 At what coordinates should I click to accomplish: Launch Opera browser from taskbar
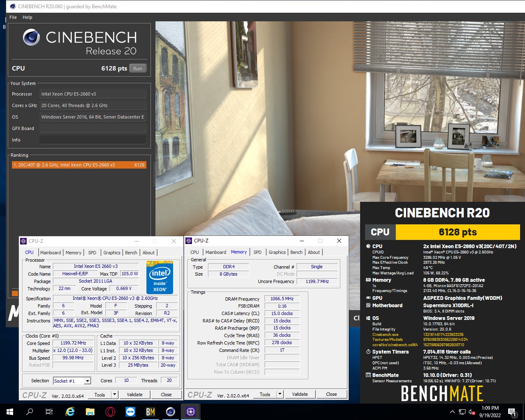pyautogui.click(x=110, y=412)
